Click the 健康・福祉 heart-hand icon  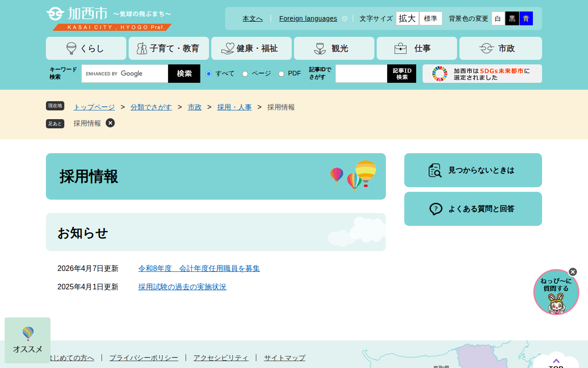[227, 48]
